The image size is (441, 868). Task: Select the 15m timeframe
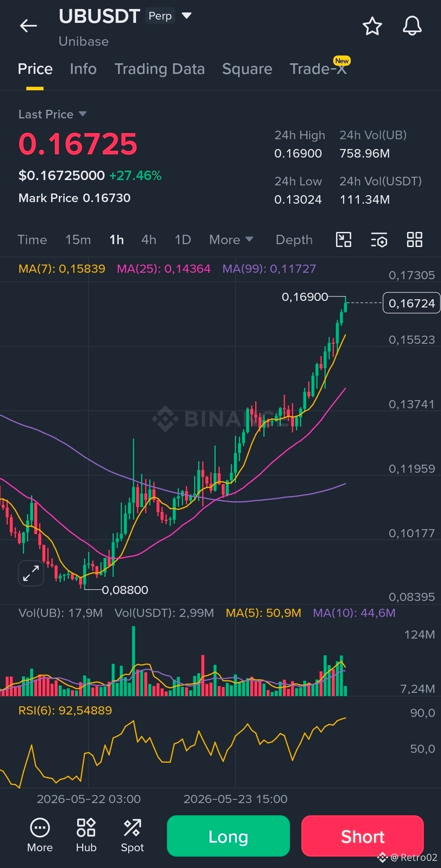tap(78, 240)
